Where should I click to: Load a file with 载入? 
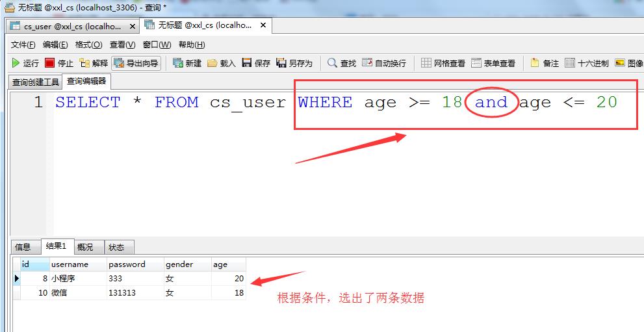(x=222, y=63)
